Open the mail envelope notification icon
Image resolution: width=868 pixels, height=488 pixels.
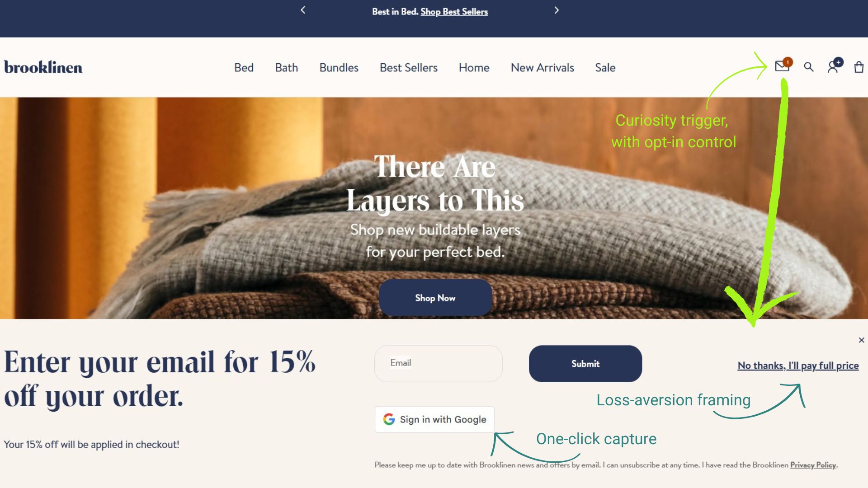[783, 66]
